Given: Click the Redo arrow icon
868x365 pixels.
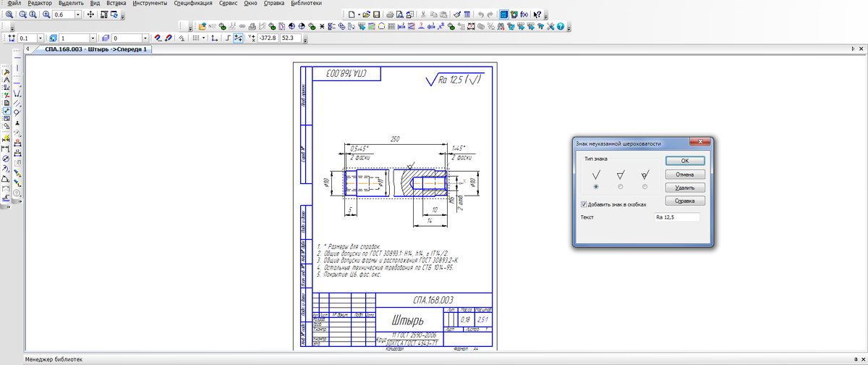Looking at the screenshot, I should pos(490,14).
